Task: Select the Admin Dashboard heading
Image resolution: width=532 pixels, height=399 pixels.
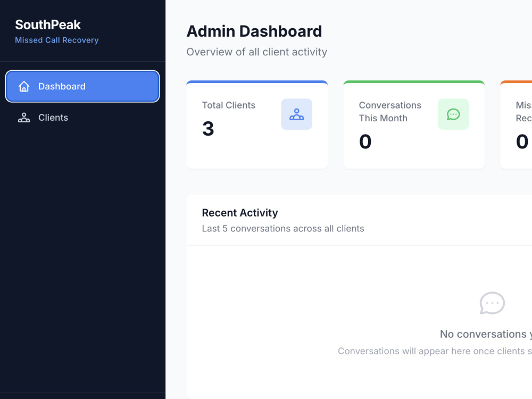Action: [x=254, y=31]
